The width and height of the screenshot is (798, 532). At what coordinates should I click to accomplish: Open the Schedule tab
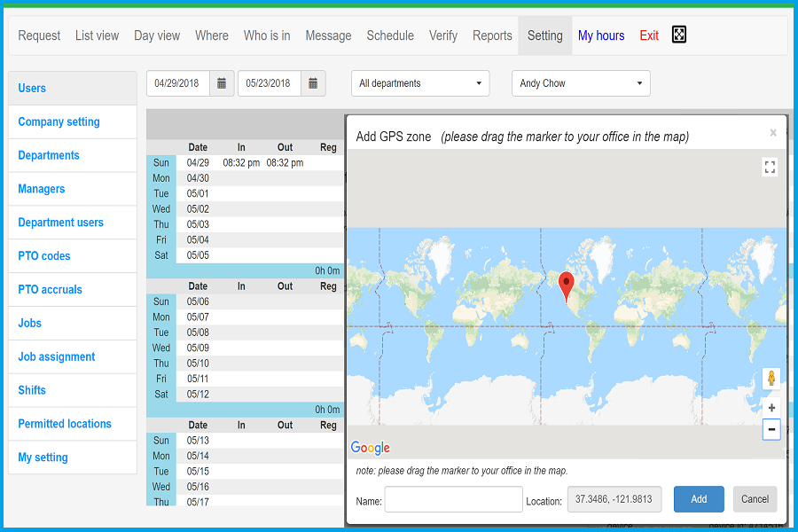[x=390, y=35]
